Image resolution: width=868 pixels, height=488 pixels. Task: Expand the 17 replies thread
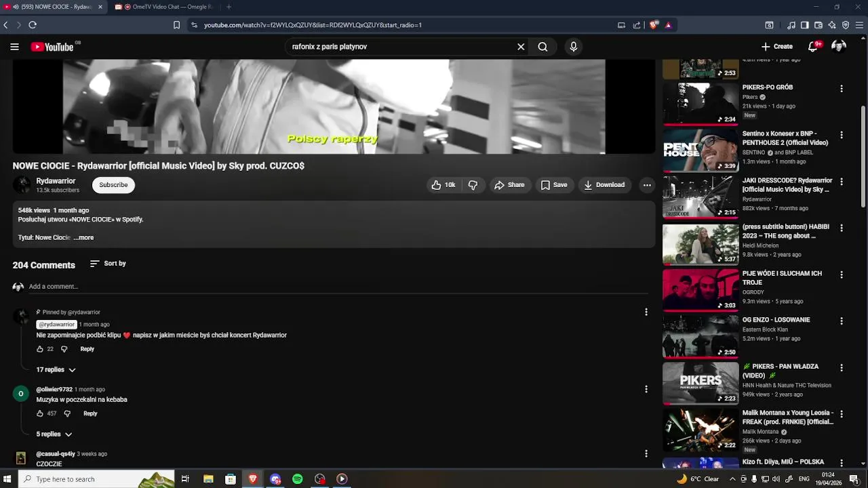tap(56, 369)
